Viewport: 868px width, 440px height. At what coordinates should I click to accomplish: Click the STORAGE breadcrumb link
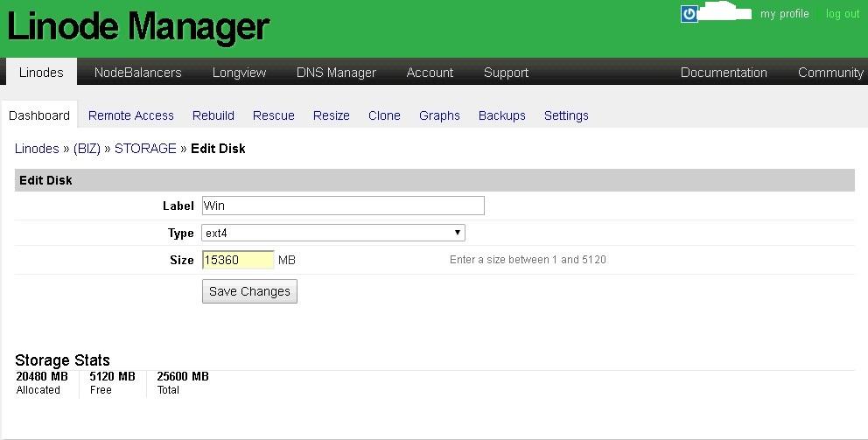pos(145,149)
